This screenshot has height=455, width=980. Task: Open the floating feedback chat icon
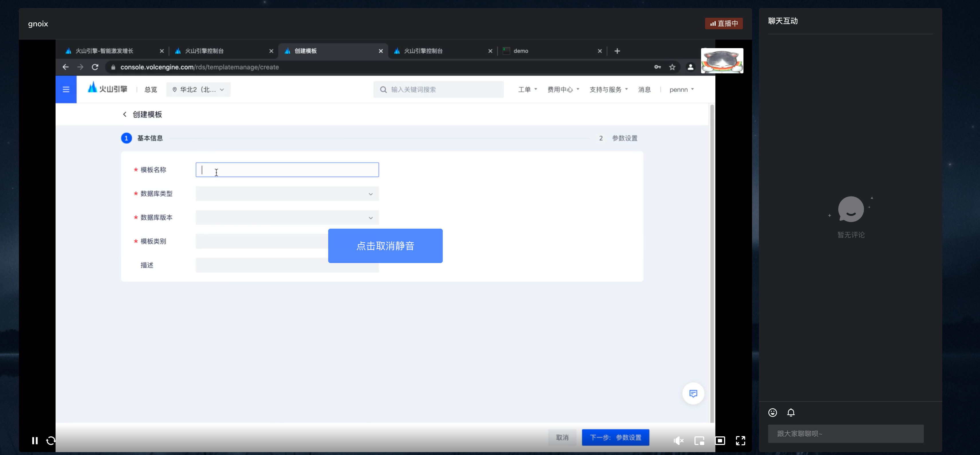click(x=693, y=393)
